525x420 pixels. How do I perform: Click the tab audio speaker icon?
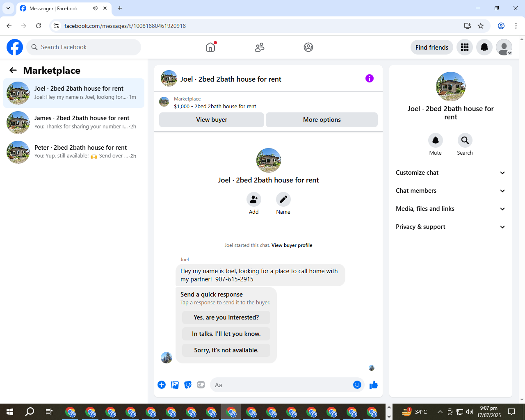[x=95, y=8]
